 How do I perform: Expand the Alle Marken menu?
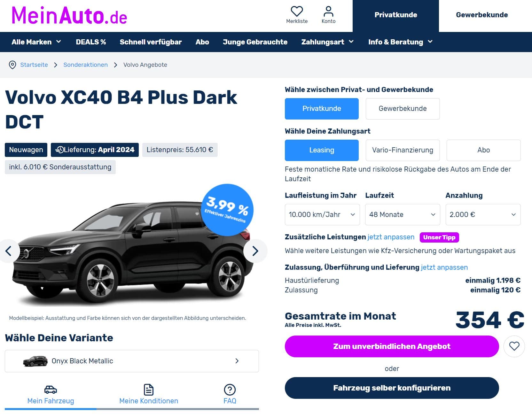point(36,42)
